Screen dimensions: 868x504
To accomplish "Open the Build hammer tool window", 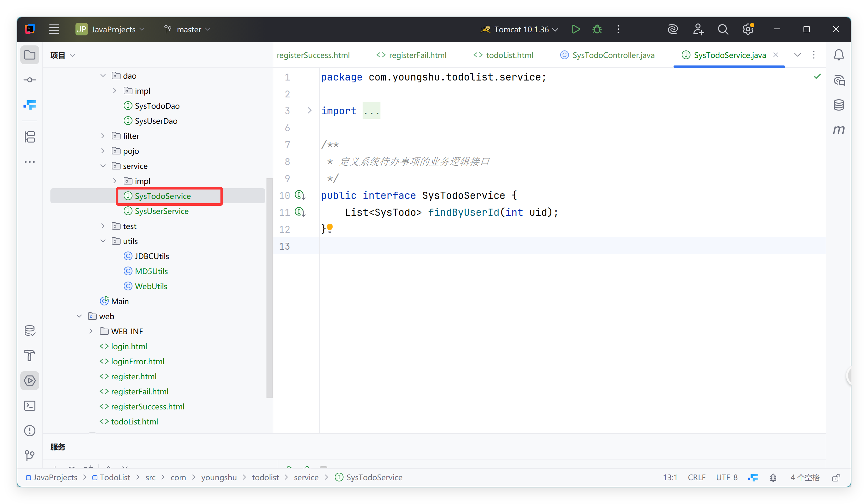I will pyautogui.click(x=30, y=355).
